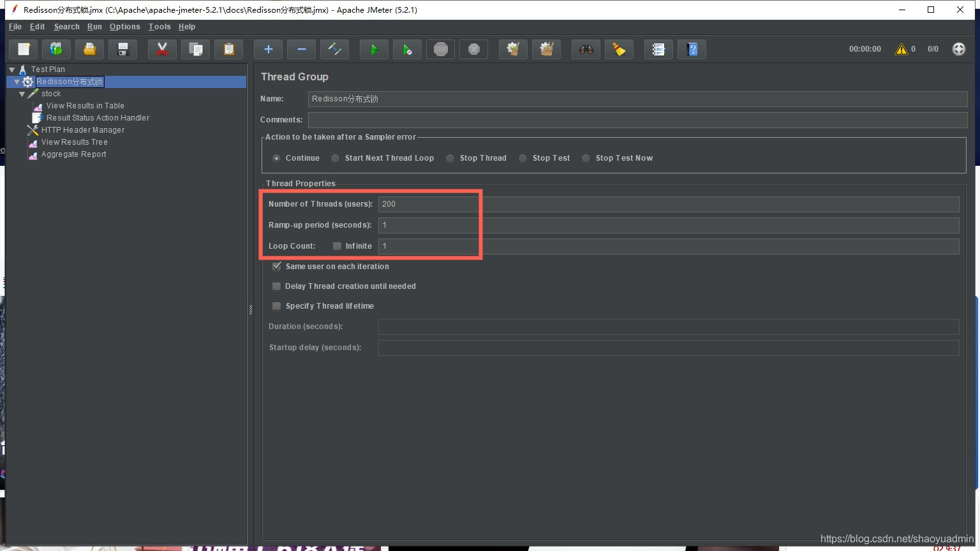The width and height of the screenshot is (980, 551).
Task: Click the Shutdown threads icon
Action: click(x=474, y=49)
